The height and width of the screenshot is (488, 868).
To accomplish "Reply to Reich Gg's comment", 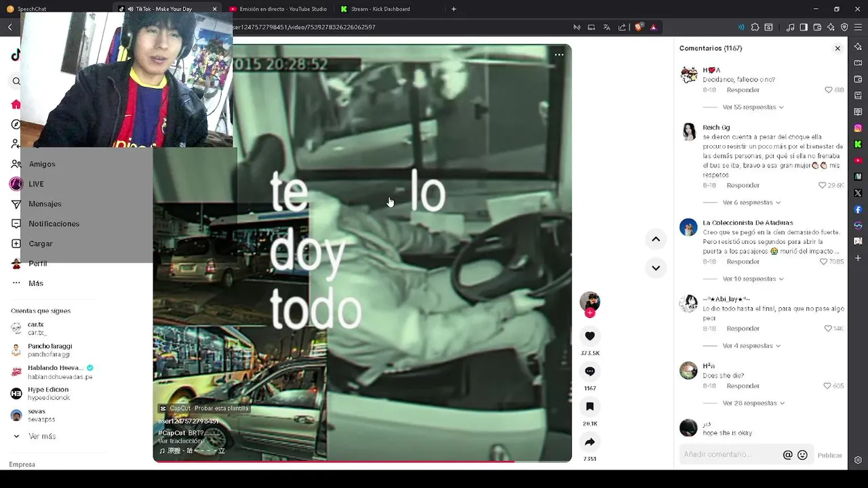I will [743, 185].
